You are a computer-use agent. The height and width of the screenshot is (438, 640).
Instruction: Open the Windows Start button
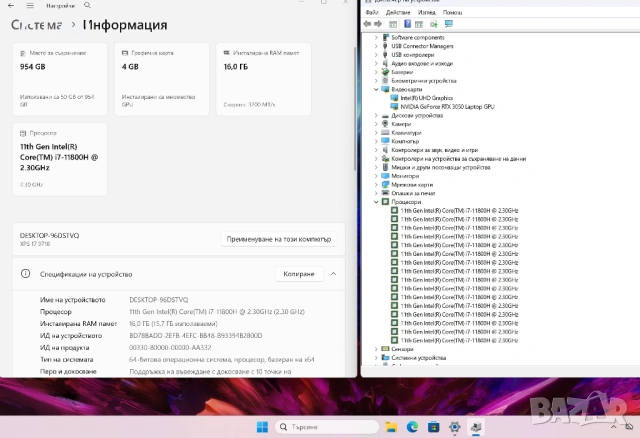[x=262, y=427]
